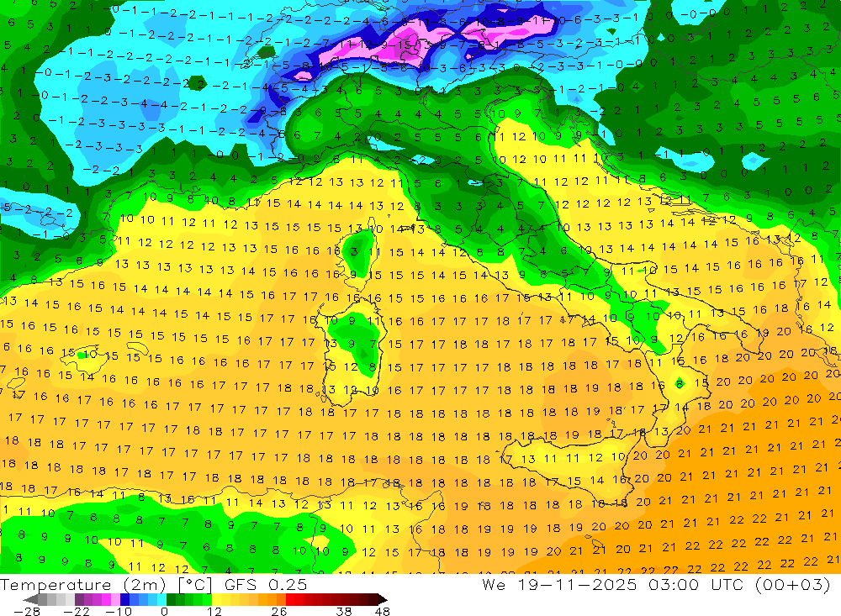Click the '-22' legend value
Viewport: 841px width, 616px height.
click(77, 611)
